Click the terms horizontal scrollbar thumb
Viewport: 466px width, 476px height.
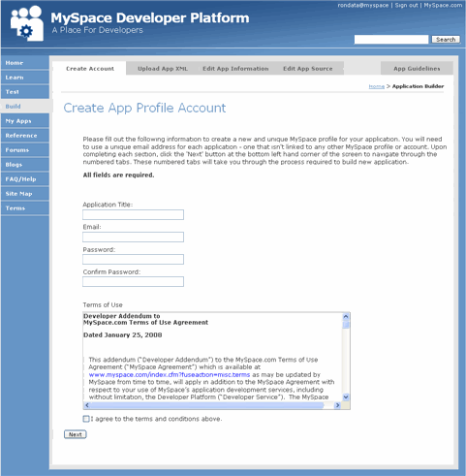point(207,405)
